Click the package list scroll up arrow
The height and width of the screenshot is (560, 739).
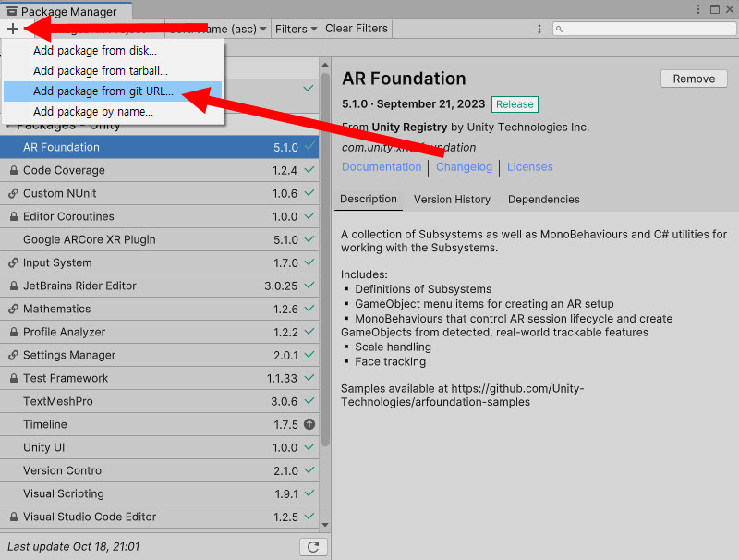(x=325, y=64)
